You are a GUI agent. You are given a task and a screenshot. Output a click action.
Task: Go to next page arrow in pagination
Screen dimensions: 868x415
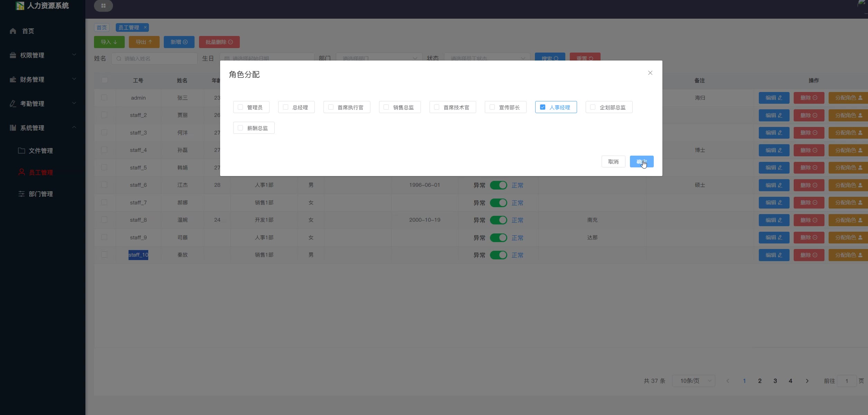pos(807,381)
